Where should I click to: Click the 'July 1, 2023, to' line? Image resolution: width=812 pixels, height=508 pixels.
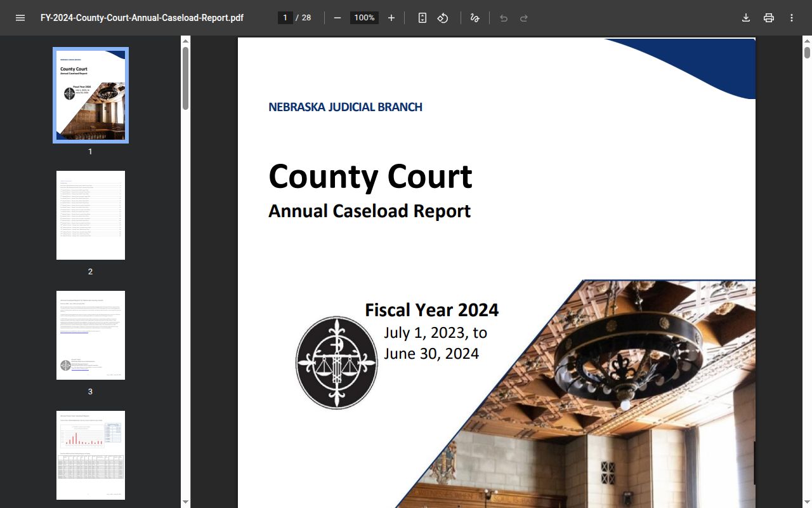[x=435, y=332]
